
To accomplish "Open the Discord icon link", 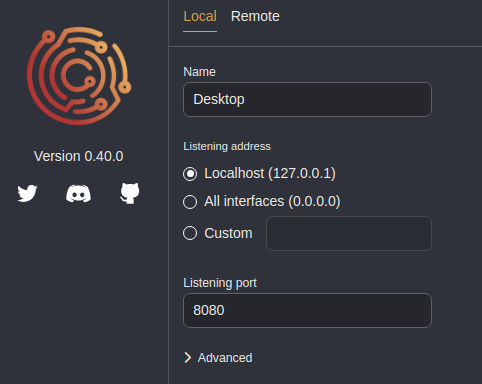I will click(x=78, y=193).
